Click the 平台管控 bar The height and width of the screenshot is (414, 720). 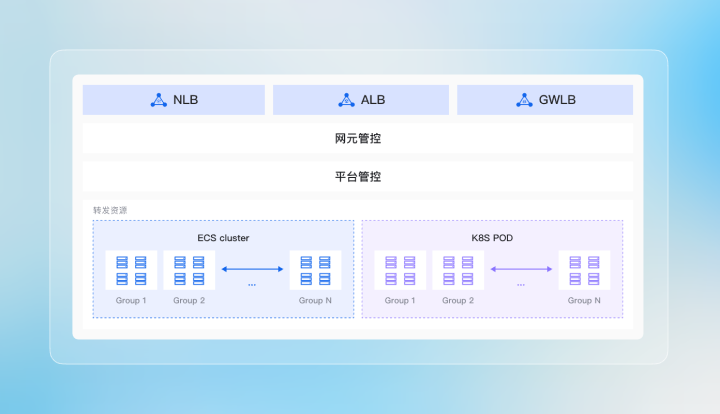coord(357,176)
